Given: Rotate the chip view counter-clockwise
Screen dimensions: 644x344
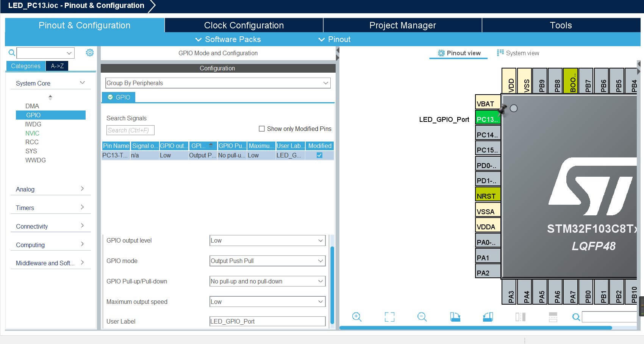Looking at the screenshot, I should click(x=488, y=317).
